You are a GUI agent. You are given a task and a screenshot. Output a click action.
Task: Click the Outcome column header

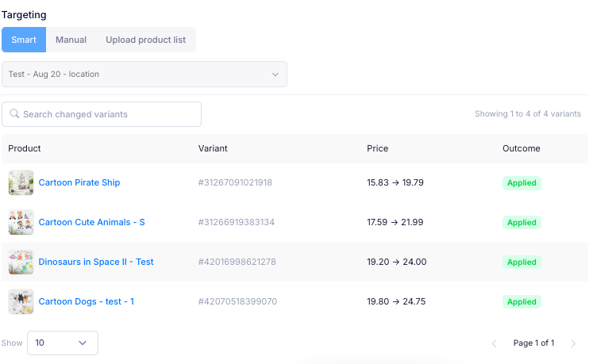point(521,148)
